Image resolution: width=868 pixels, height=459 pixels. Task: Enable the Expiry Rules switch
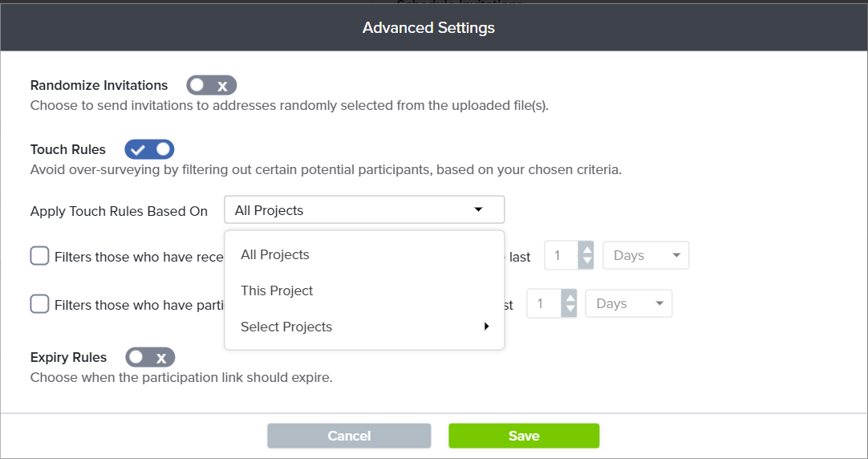tap(150, 357)
